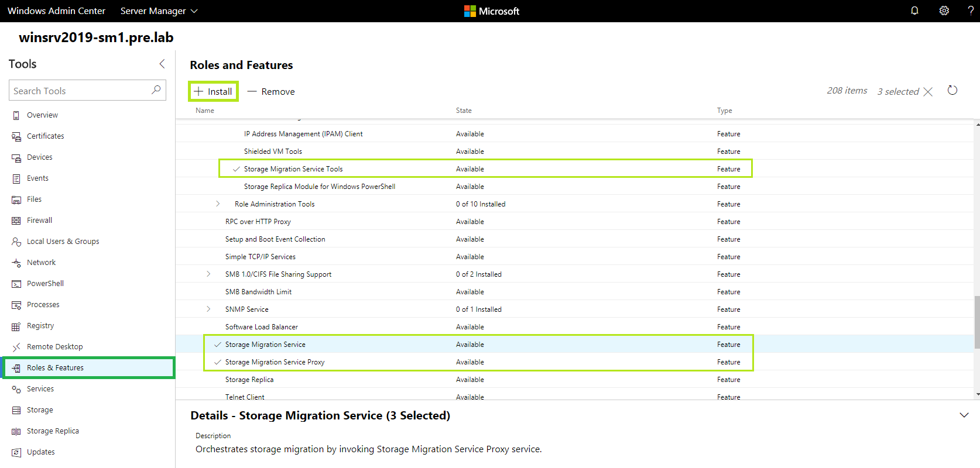Click the Registry tool icon
Viewport: 980px width, 468px height.
[x=16, y=326]
